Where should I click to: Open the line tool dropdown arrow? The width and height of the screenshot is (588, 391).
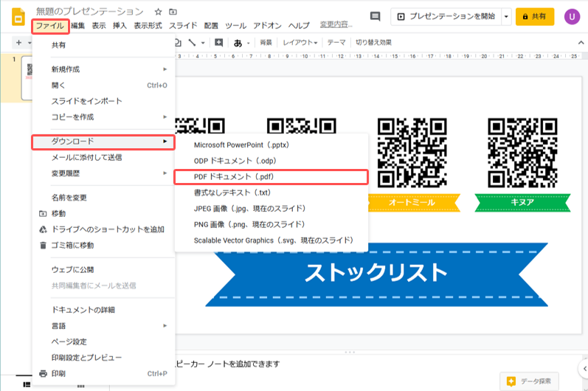[203, 43]
